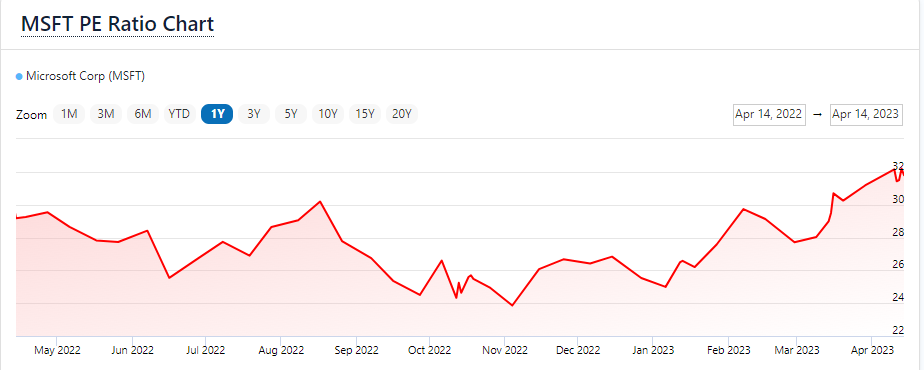Click the 30 y-axis value
Screen dimensions: 924x370
(x=898, y=199)
